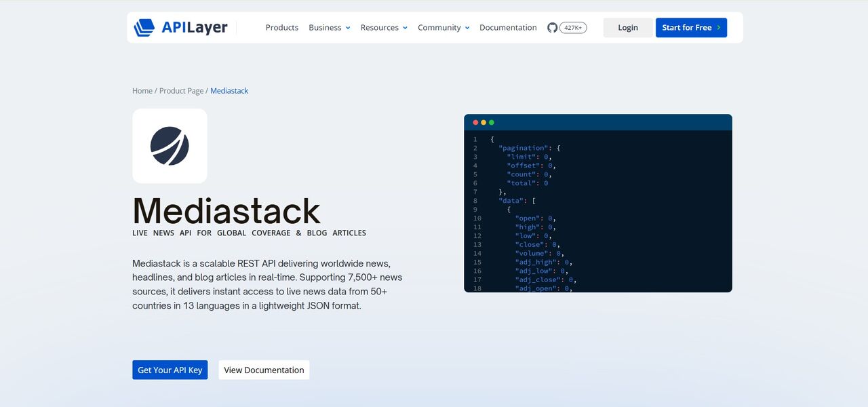Click the APILayer logo
The image size is (868, 407).
click(180, 28)
